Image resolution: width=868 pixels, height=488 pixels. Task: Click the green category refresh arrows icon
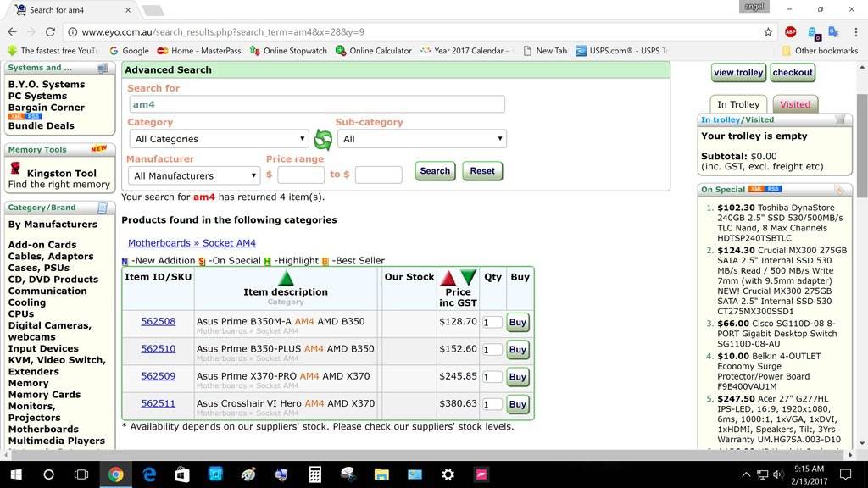(x=323, y=140)
